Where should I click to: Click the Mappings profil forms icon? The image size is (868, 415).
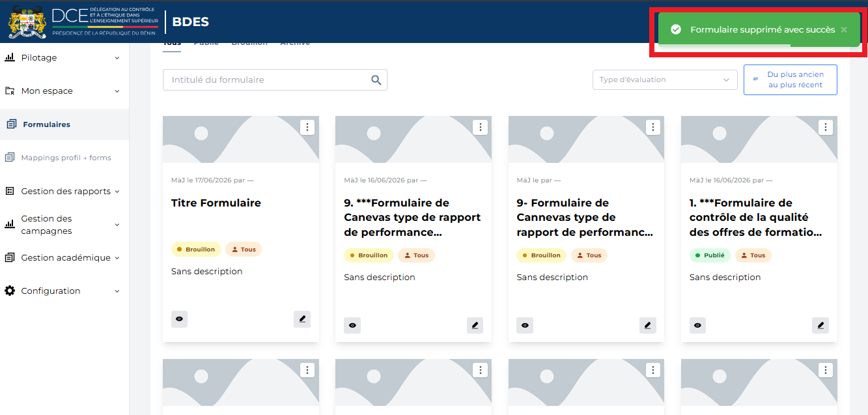(10, 158)
